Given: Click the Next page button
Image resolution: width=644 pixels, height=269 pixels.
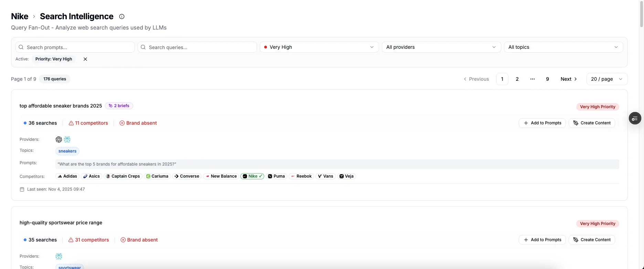Looking at the screenshot, I should 569,79.
